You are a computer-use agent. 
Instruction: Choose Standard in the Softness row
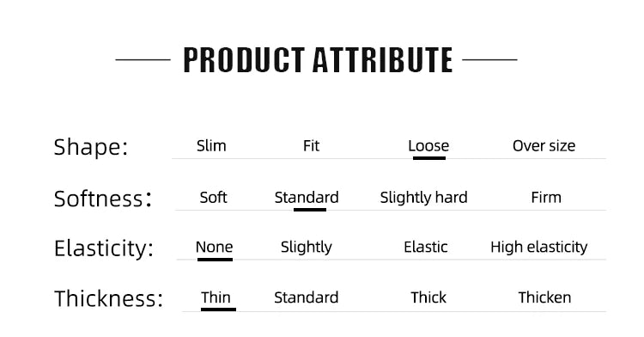click(x=307, y=198)
